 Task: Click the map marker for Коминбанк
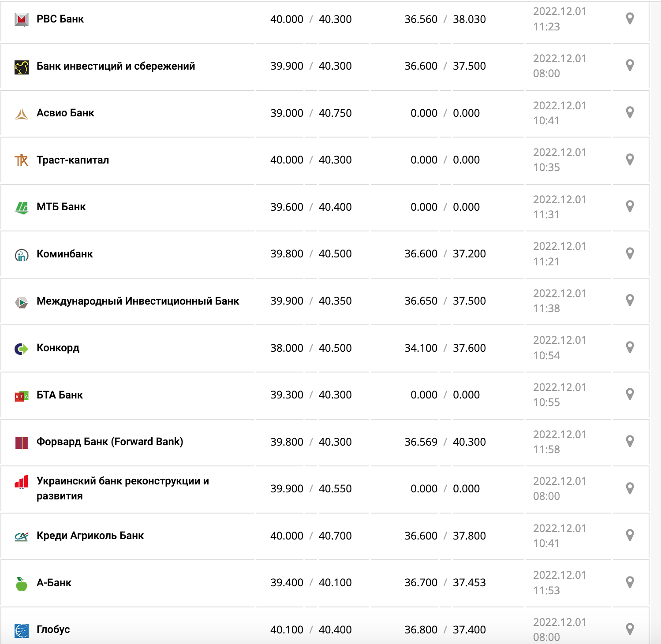pyautogui.click(x=630, y=253)
